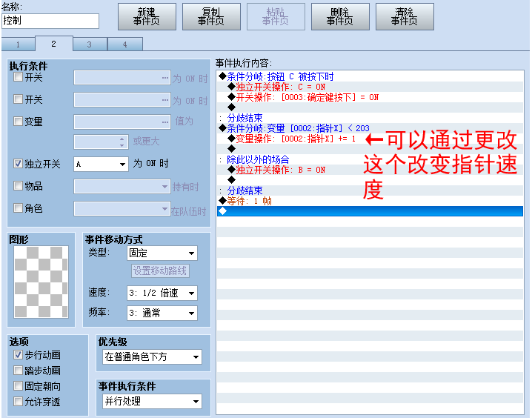The height and width of the screenshot is (418, 532).
Task: Click the first 开关 selection field
Action: [x=122, y=78]
